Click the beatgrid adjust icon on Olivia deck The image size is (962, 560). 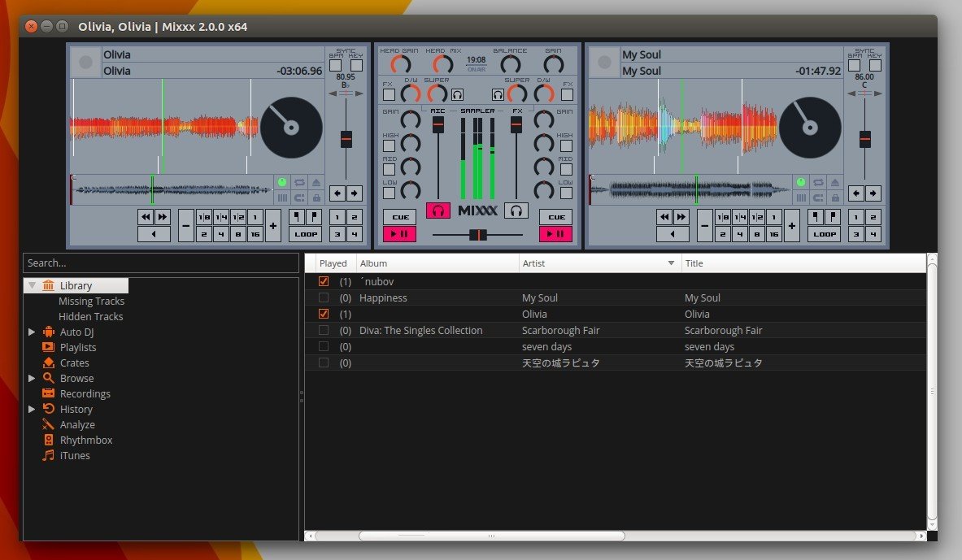point(282,198)
